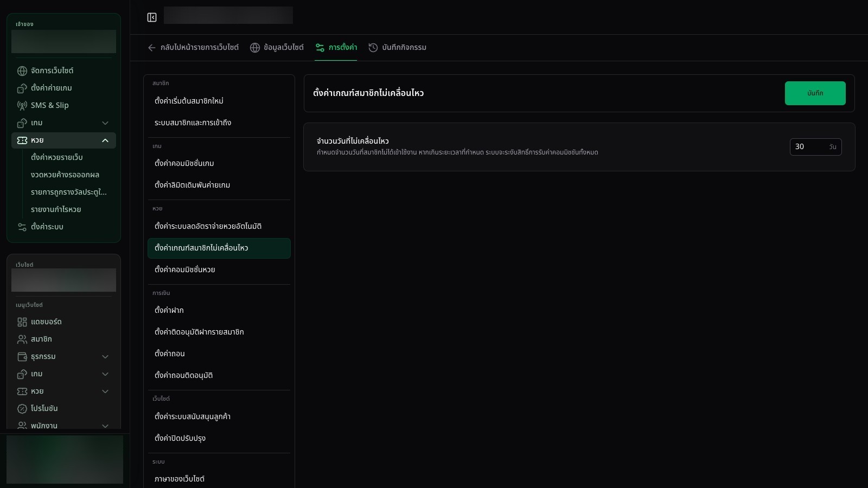Expand the upper เกม menu chevron
The image size is (868, 488).
[x=105, y=123]
